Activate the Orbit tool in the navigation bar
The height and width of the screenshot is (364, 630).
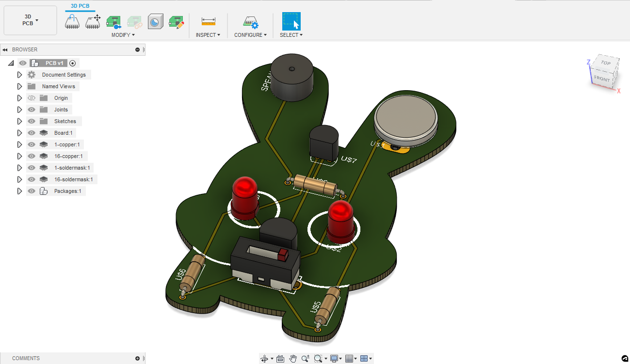point(264,359)
